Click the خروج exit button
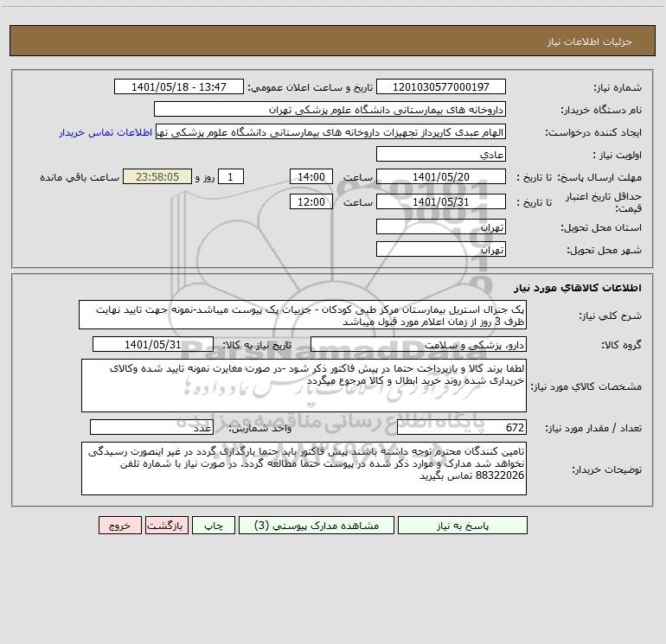666x644 pixels. coord(119,525)
